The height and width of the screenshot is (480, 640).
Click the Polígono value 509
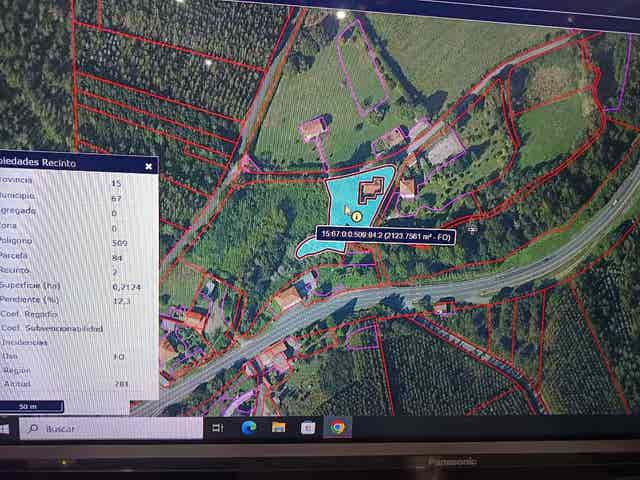pos(119,242)
